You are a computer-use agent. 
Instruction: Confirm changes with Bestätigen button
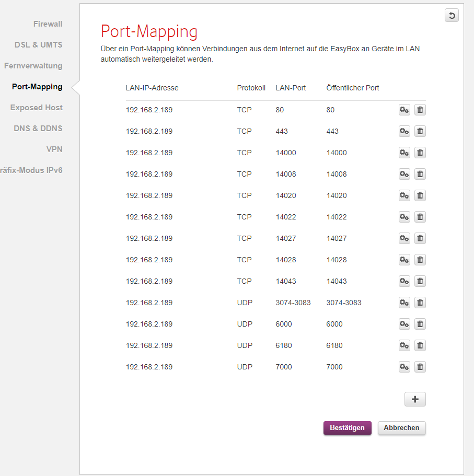pos(347,428)
